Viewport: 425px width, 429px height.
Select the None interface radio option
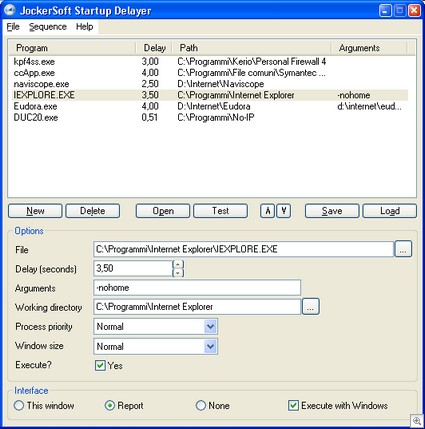201,405
